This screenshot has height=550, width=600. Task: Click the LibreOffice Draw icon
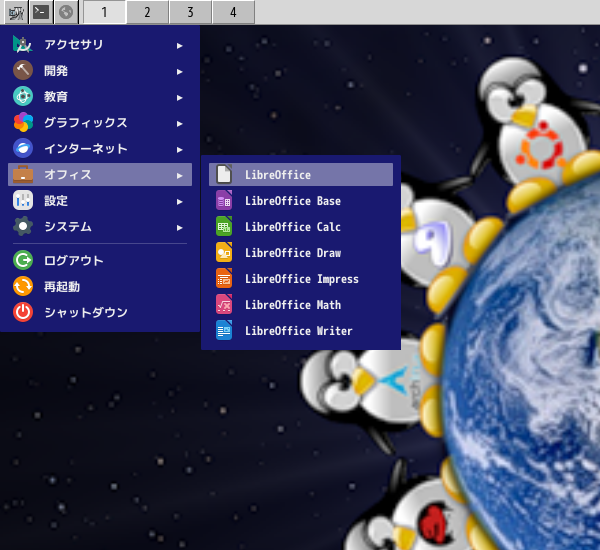224,253
